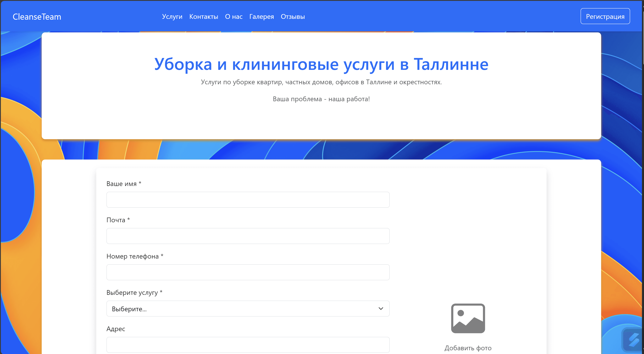Viewport: 644px width, 354px height.
Task: Click the "Регистрация" button
Action: pyautogui.click(x=605, y=16)
